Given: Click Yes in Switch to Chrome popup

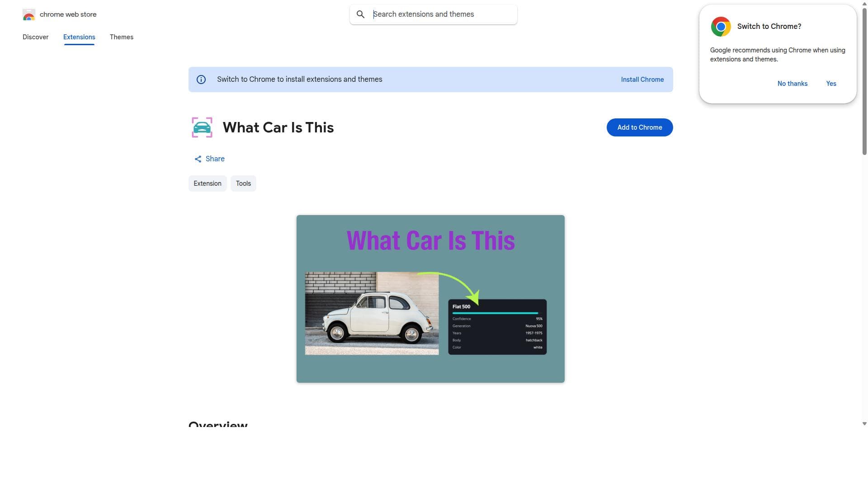Looking at the screenshot, I should point(831,84).
